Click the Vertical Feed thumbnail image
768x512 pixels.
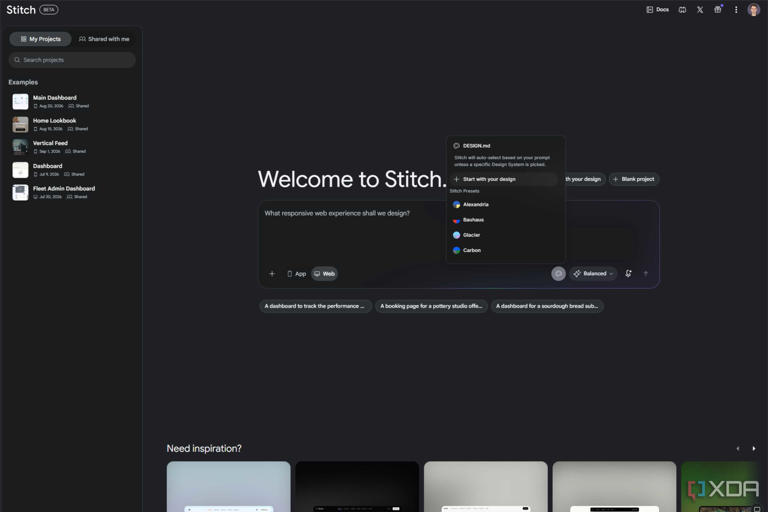pyautogui.click(x=20, y=146)
